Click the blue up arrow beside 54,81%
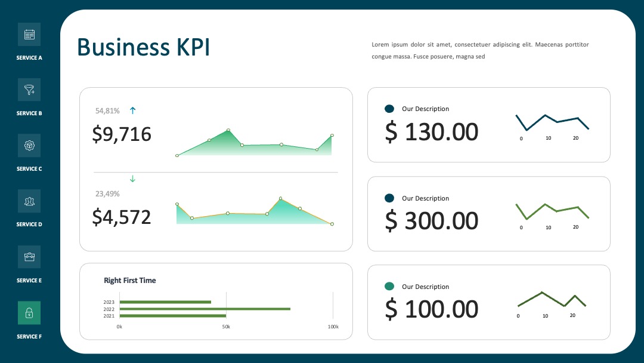Screen dimensions: 644x363 pos(132,110)
